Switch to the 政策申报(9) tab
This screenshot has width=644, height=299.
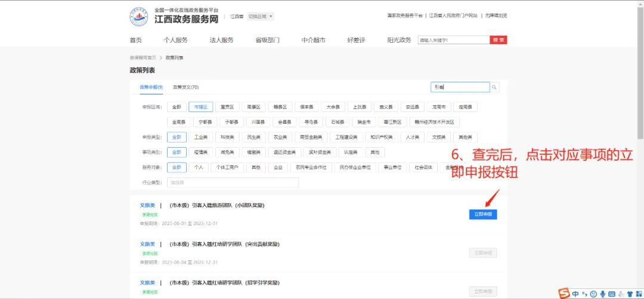pos(151,88)
